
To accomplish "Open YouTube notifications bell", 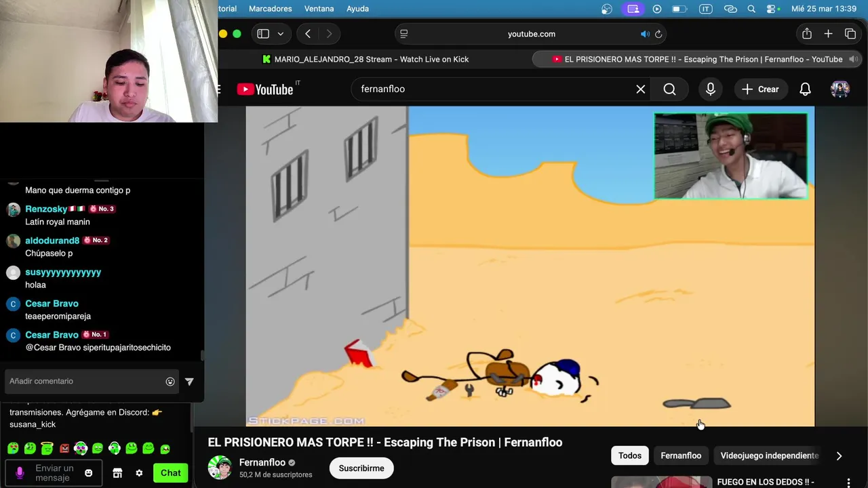I will 805,89.
